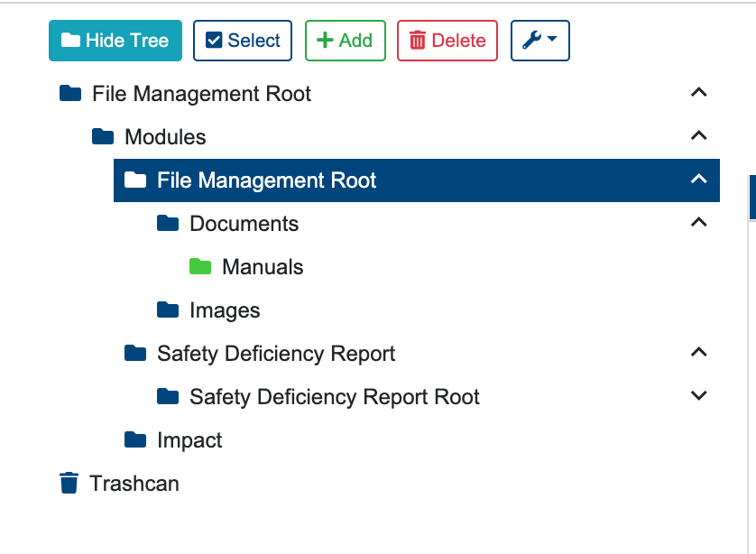Collapse the Documents folder chevron
Screen dimensions: 756x554
coord(698,222)
